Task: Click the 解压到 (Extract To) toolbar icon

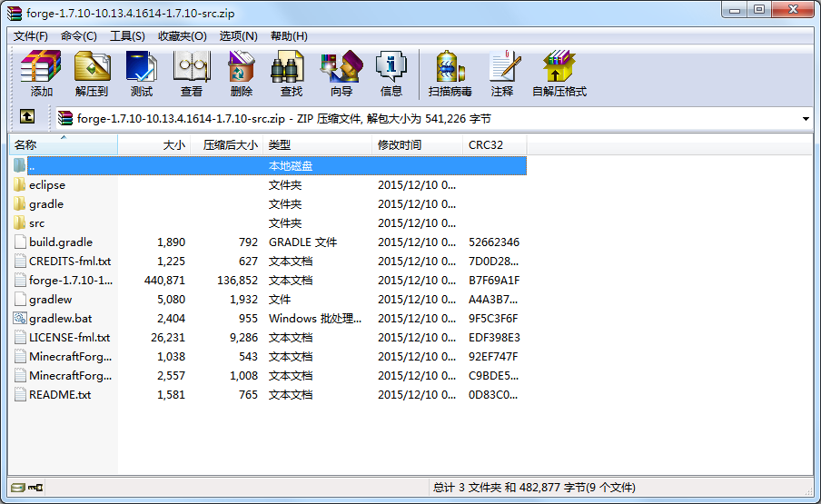Action: coord(92,66)
